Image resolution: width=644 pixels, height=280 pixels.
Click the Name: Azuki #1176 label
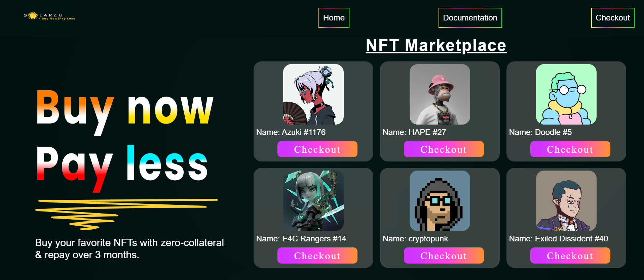coord(291,132)
